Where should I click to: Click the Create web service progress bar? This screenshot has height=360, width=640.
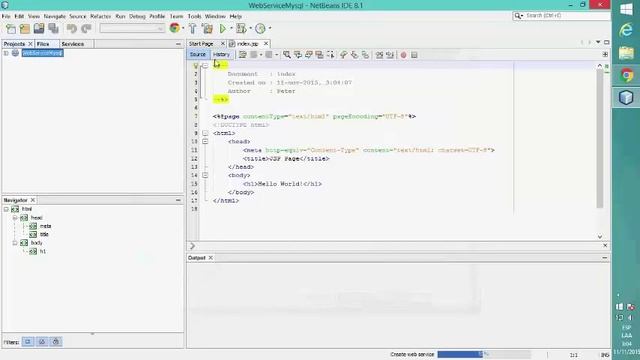tap(484, 354)
